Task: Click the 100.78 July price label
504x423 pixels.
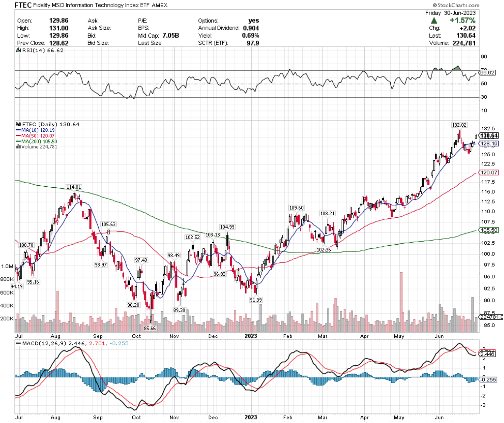Action: coord(27,245)
